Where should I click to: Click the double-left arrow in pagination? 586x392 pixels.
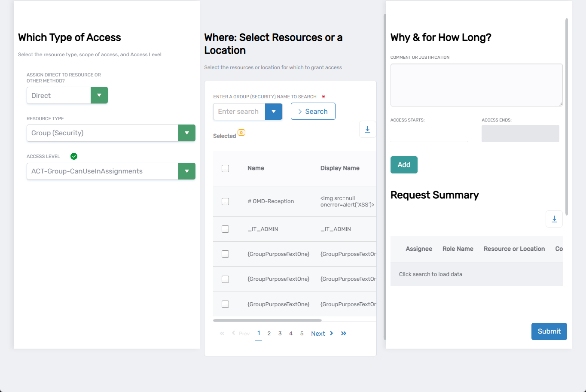click(222, 333)
